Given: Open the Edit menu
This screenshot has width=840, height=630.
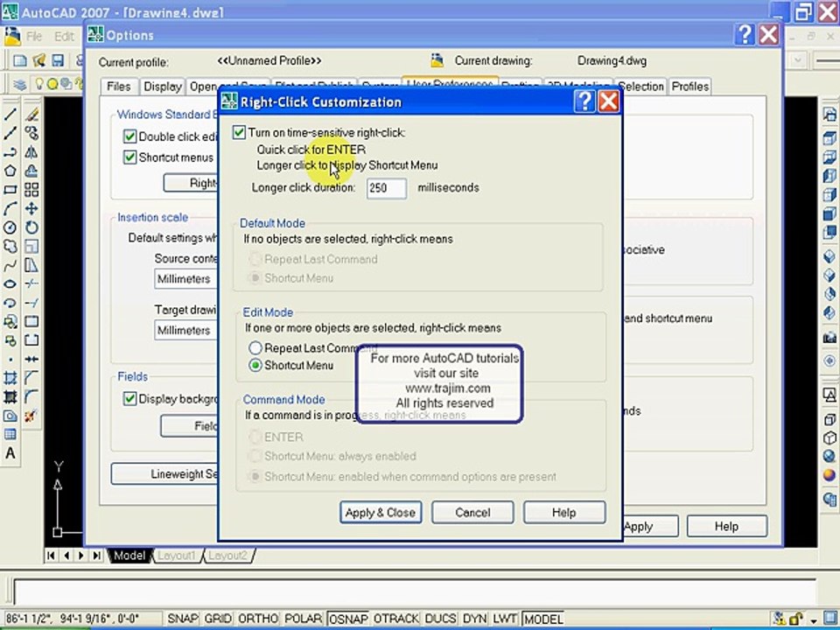Looking at the screenshot, I should [x=64, y=37].
